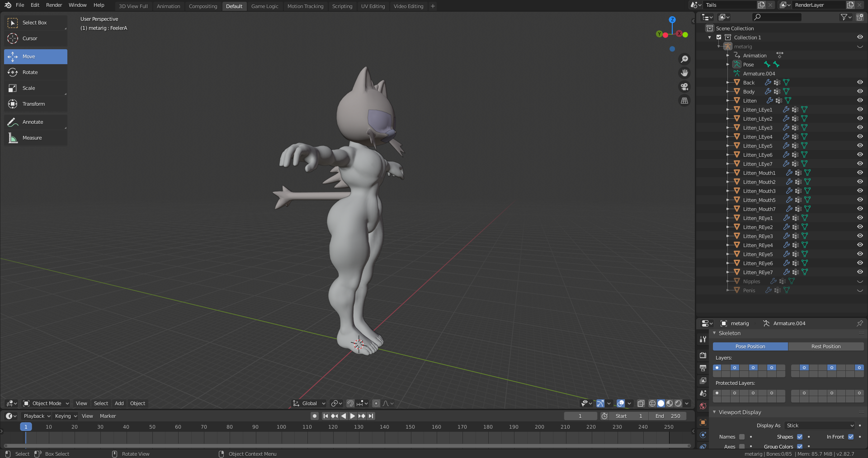Image resolution: width=868 pixels, height=458 pixels.
Task: Disable the Shapes checkbox
Action: pos(799,437)
